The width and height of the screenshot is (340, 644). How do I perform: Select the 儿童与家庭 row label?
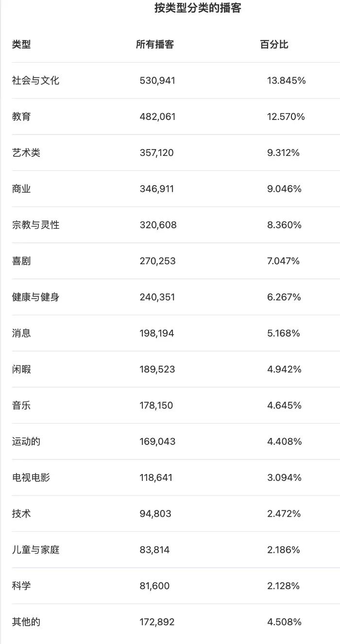[35, 550]
